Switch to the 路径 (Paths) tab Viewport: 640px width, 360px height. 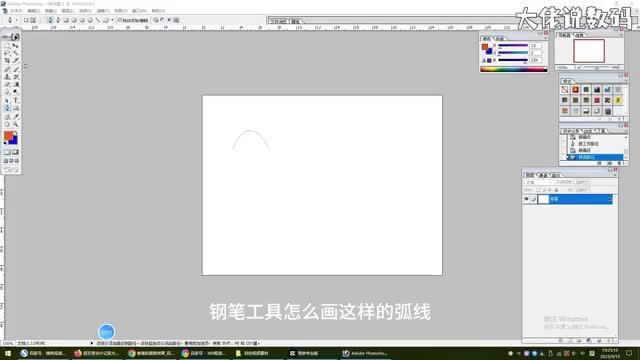(x=556, y=176)
